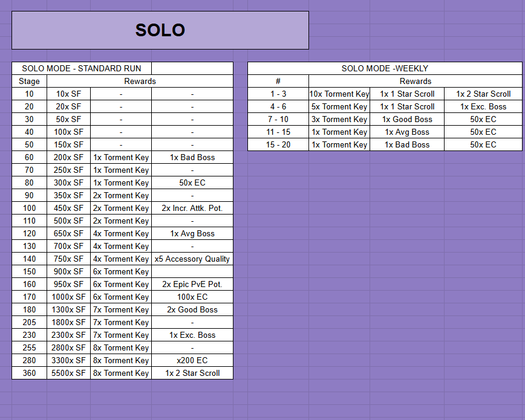Click the weekly rank 15 - 20 cell
The image size is (525, 420).
(x=278, y=144)
